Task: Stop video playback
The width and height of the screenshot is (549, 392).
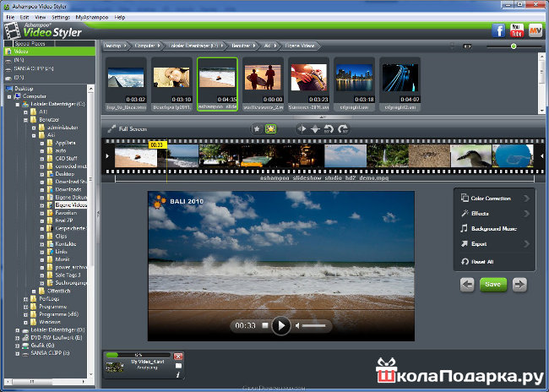Action: point(265,325)
